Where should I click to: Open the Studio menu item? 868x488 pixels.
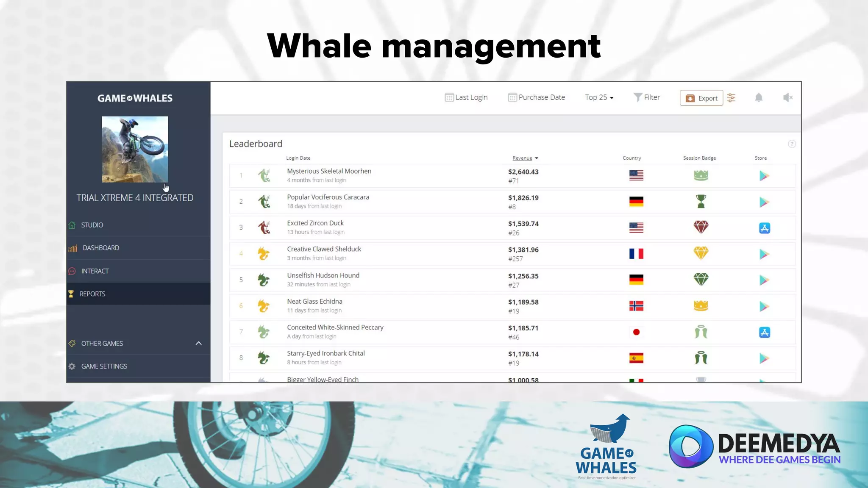point(92,225)
